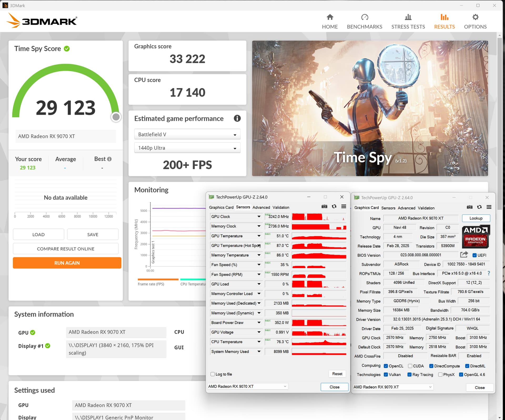
Task: Click the Best score info icon
Action: [109, 159]
